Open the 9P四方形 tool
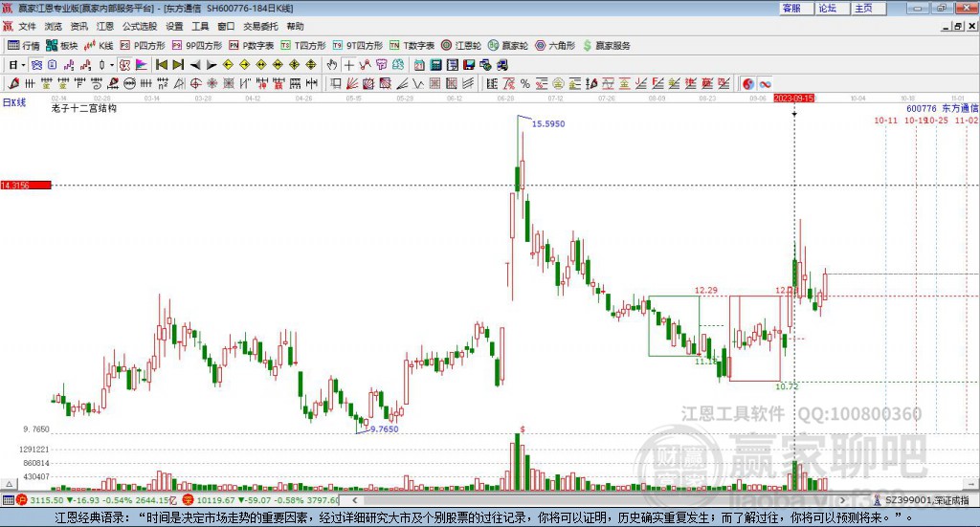Screen dimensions: 980x527 click(197, 46)
